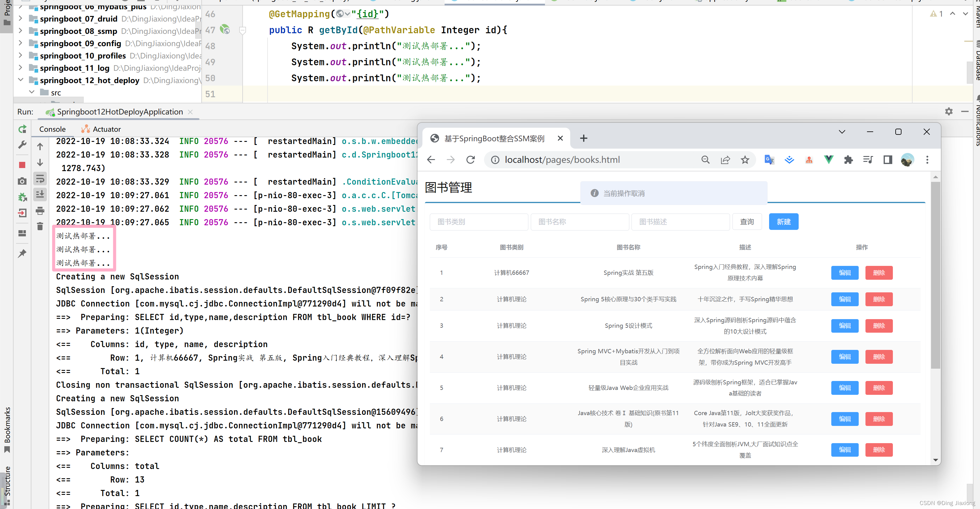Image resolution: width=980 pixels, height=509 pixels.
Task: Reload the browser page
Action: [470, 160]
